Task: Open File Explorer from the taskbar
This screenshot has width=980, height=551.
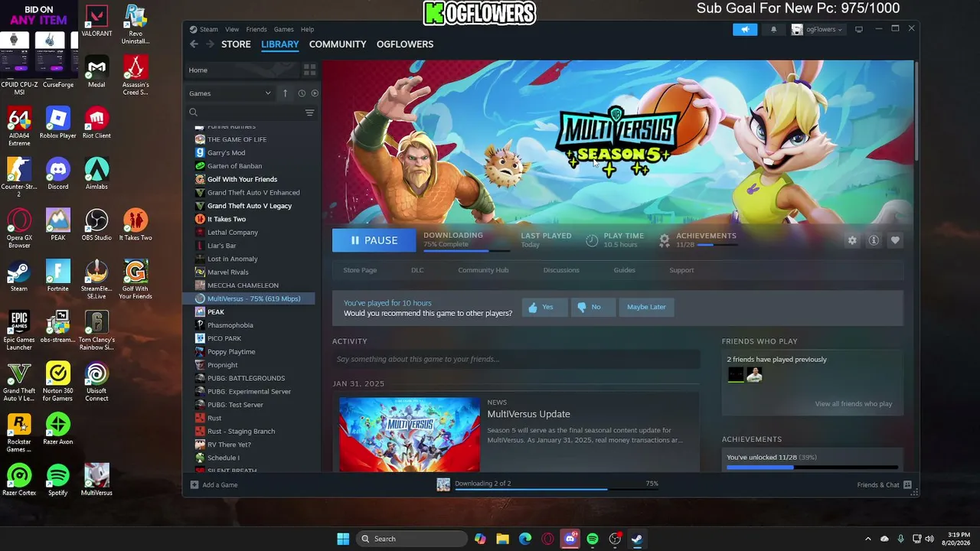Action: 502,539
